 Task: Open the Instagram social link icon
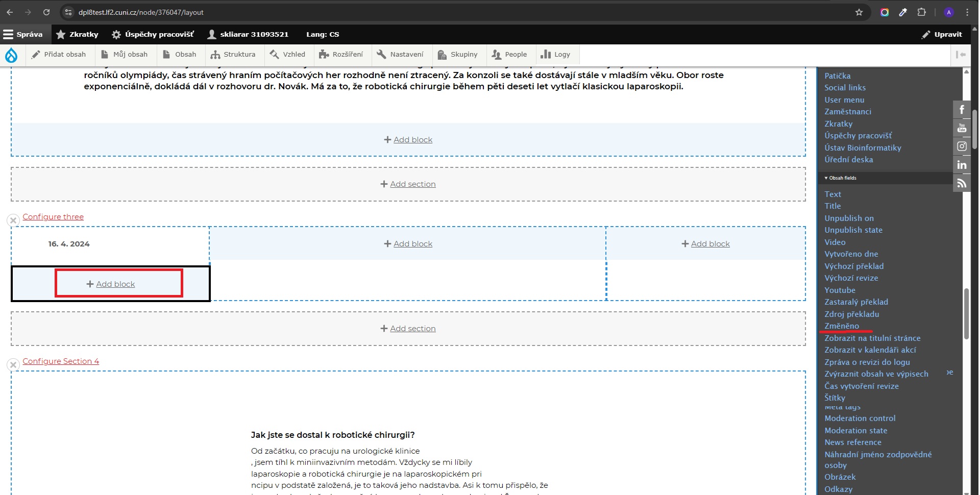click(x=962, y=146)
